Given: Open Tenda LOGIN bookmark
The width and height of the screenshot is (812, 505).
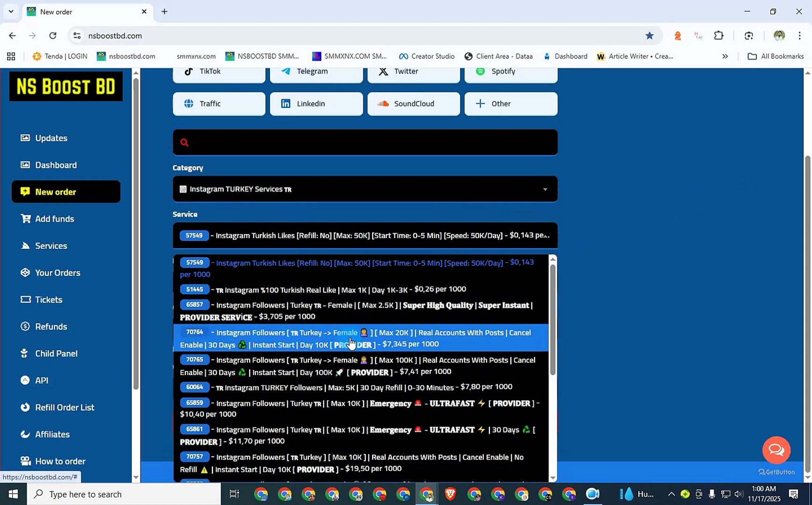Looking at the screenshot, I should [60, 57].
